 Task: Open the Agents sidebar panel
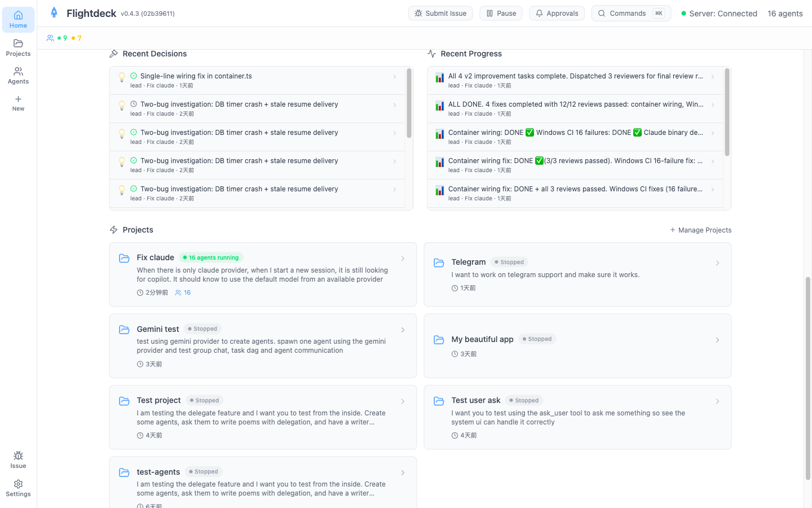[x=18, y=76]
